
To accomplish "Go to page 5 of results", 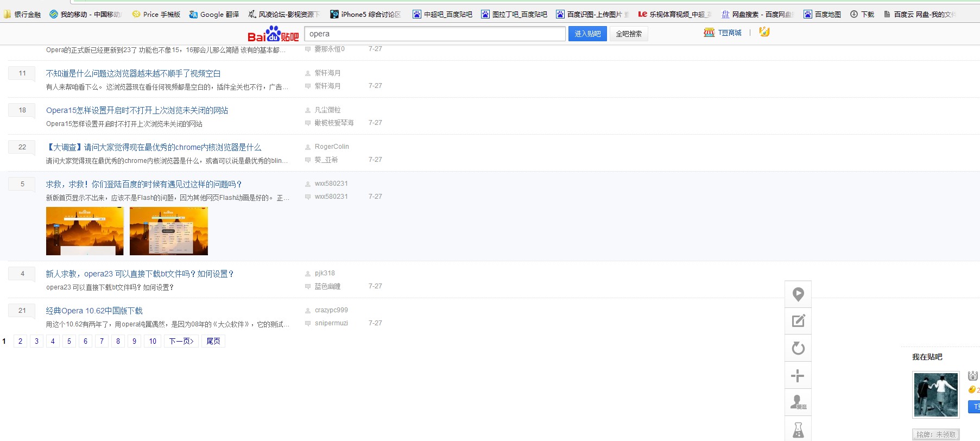I will pos(69,341).
